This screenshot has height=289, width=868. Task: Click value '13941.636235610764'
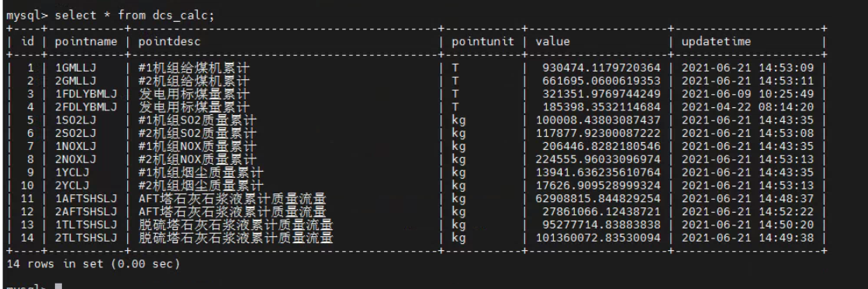point(598,172)
